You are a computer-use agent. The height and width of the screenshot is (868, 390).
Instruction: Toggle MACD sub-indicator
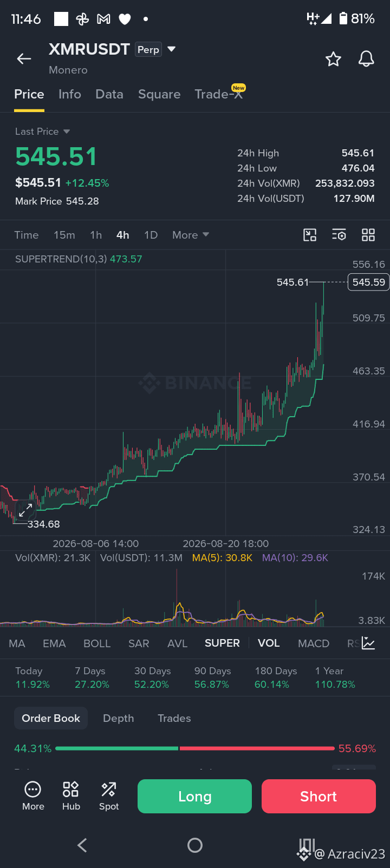point(314,643)
